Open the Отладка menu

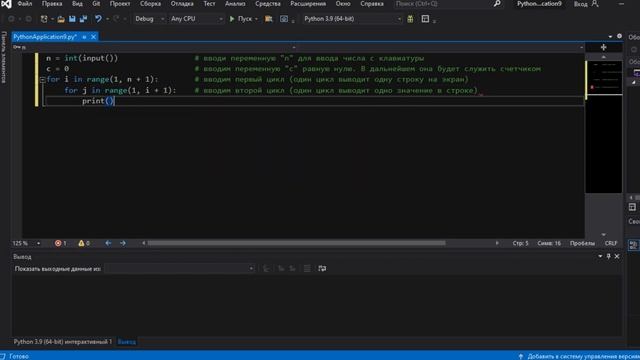(x=182, y=4)
